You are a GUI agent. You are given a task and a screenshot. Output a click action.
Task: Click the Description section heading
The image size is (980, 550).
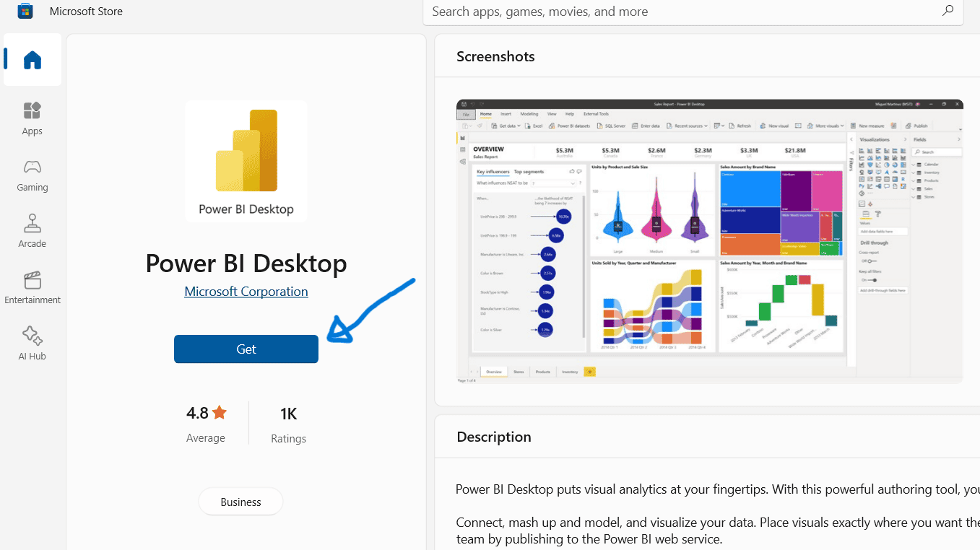point(494,437)
